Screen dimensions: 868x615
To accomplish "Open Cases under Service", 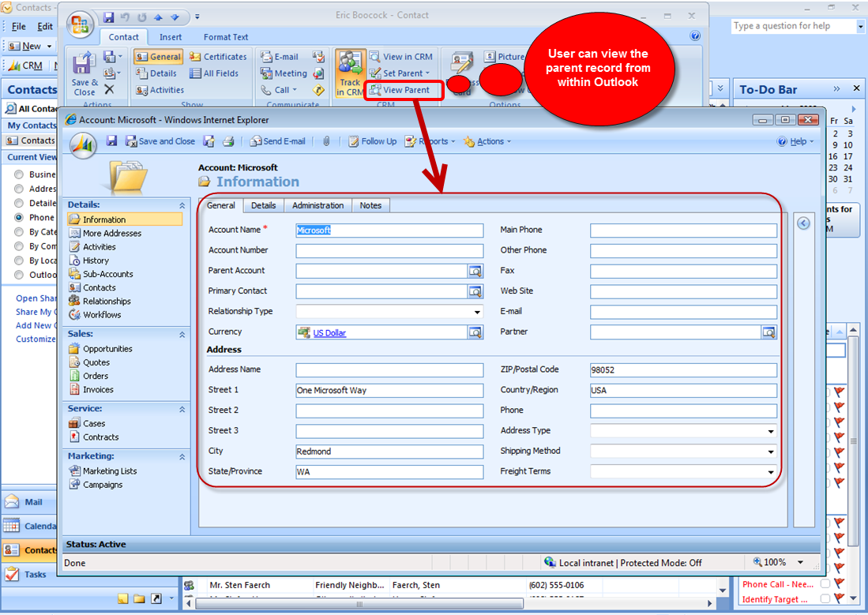I will coord(94,423).
